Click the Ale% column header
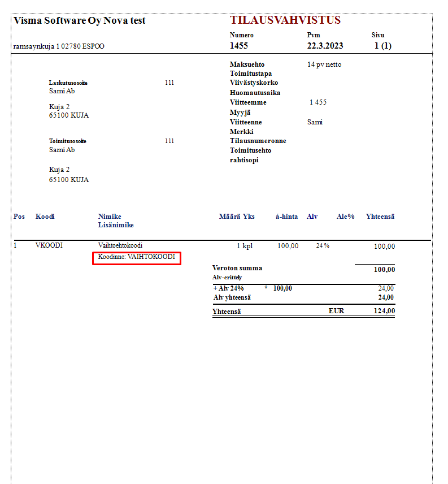 click(x=345, y=217)
